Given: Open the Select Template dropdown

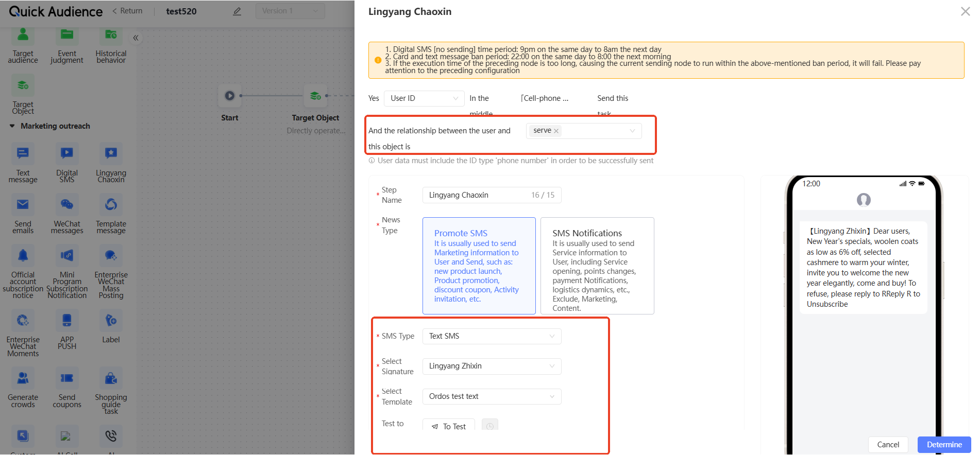Looking at the screenshot, I should coord(492,396).
